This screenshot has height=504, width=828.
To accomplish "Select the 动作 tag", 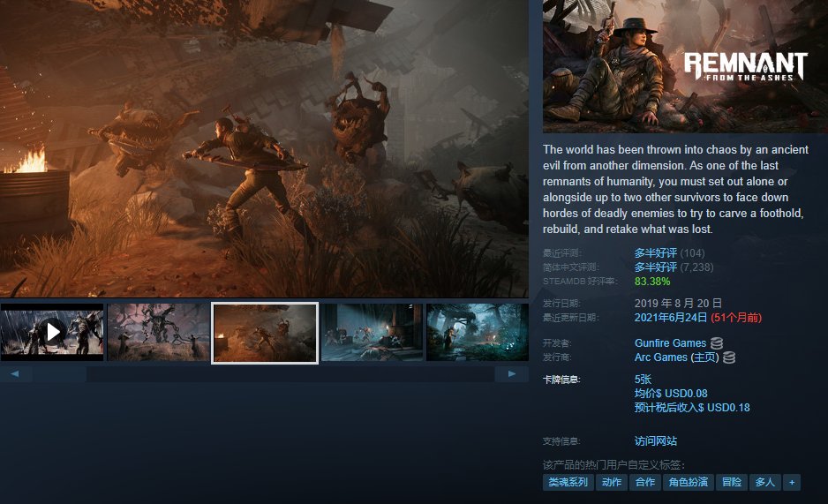I will [x=612, y=482].
